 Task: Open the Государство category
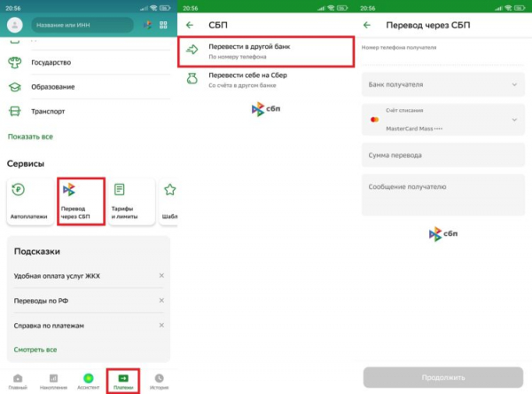click(x=89, y=62)
